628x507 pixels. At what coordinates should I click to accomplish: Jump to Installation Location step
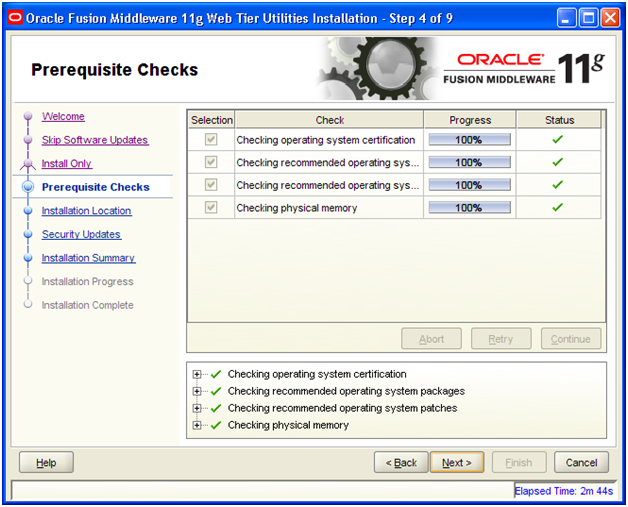[87, 211]
